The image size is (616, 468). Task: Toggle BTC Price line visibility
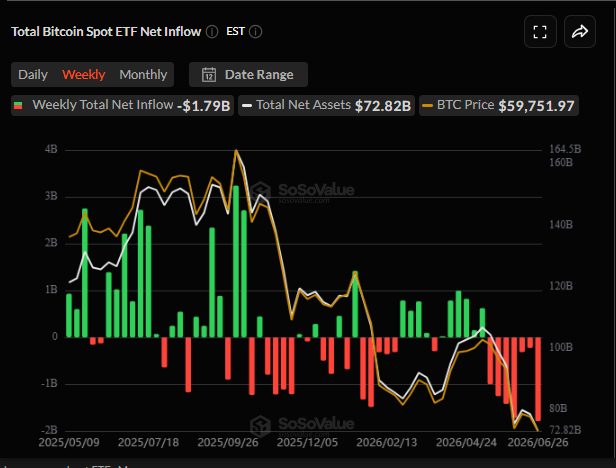[x=499, y=106]
